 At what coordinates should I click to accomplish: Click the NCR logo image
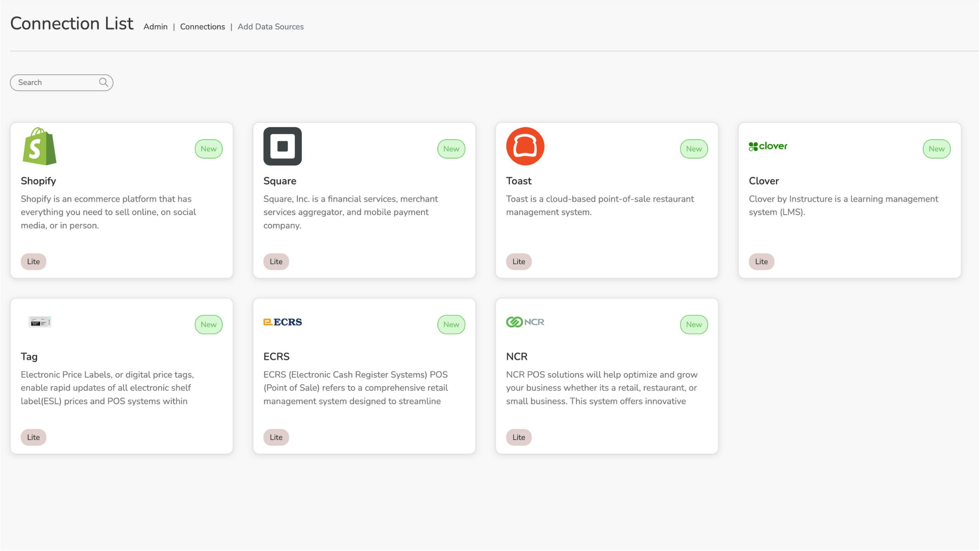click(525, 322)
